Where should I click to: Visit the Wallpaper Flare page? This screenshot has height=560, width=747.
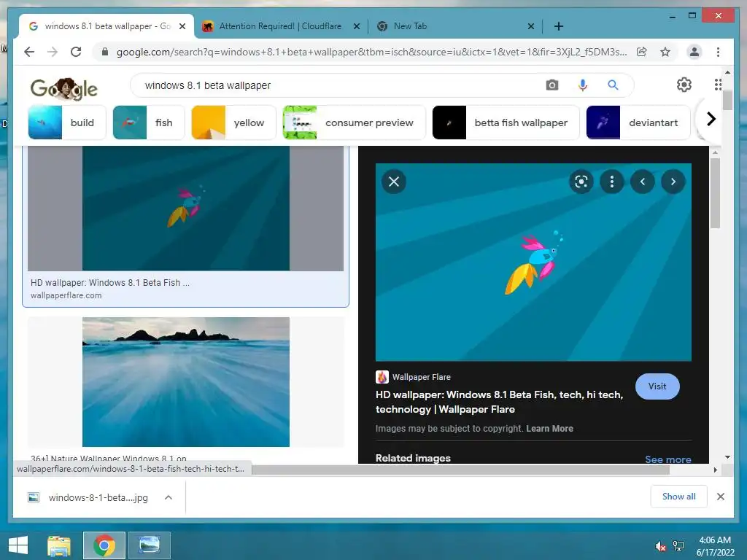pyautogui.click(x=657, y=386)
